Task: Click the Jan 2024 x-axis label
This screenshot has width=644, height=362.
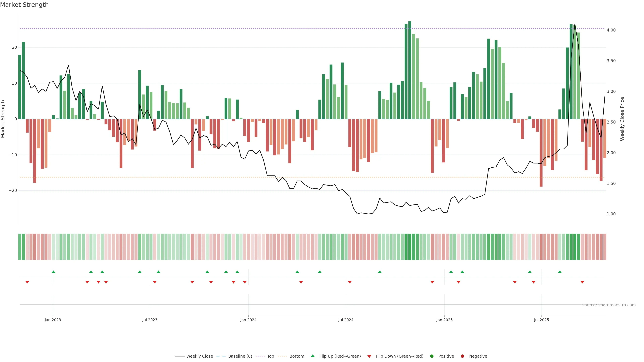Action: pos(248,320)
